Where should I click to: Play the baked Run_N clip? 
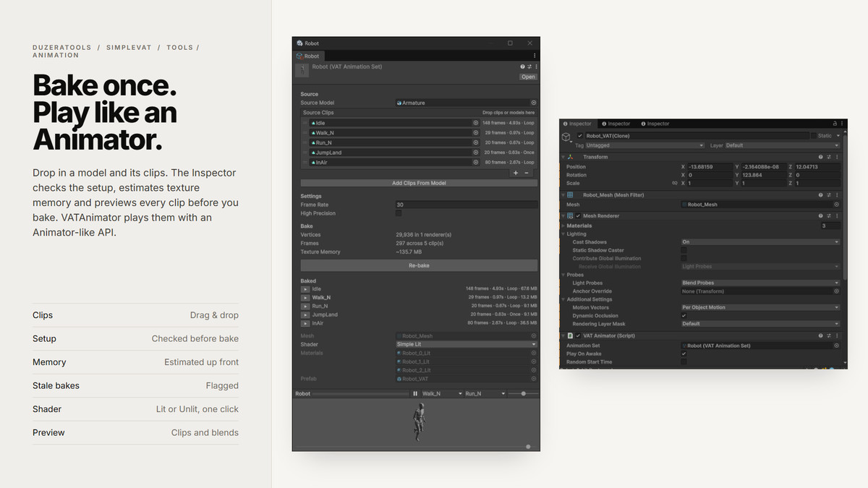[x=305, y=307]
